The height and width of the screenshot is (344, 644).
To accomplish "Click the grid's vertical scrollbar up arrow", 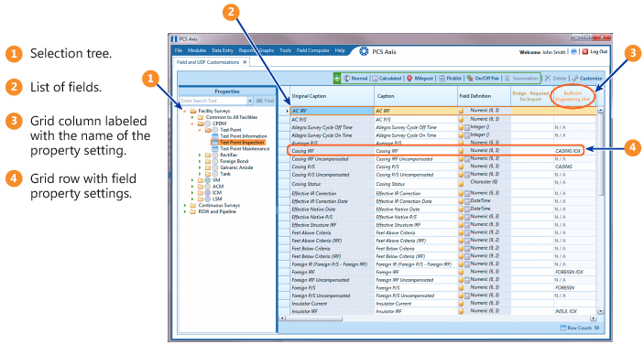I will pos(600,111).
